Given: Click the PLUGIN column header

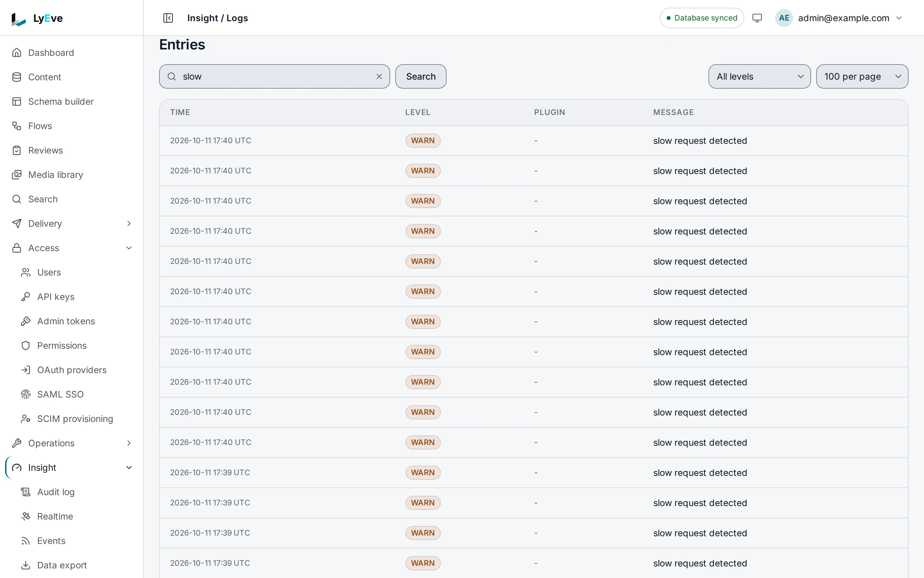Looking at the screenshot, I should (x=550, y=112).
